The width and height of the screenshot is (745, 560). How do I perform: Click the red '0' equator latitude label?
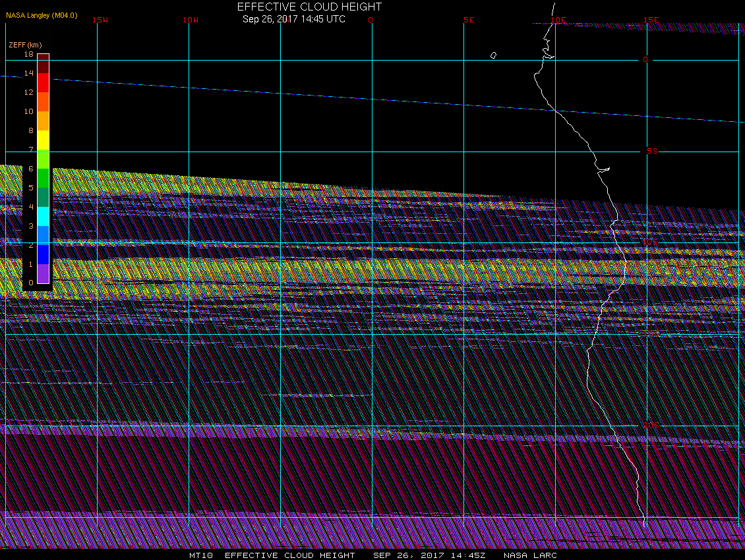pos(645,59)
